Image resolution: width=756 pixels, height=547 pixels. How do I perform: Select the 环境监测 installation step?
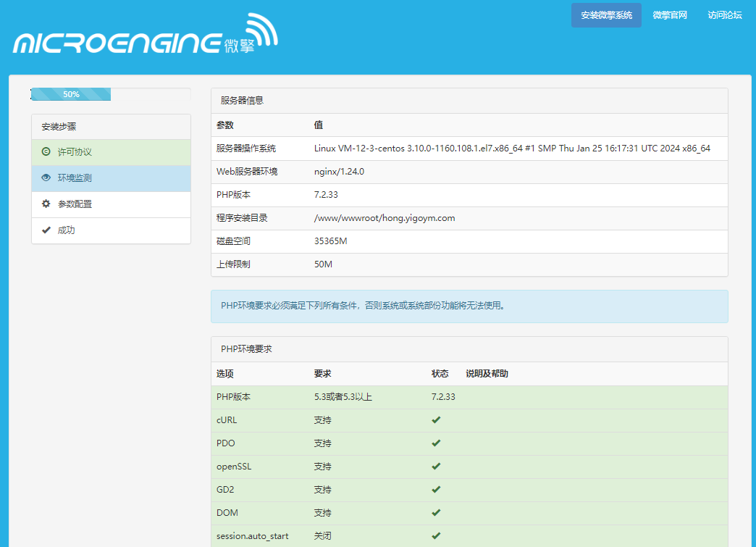click(x=75, y=178)
